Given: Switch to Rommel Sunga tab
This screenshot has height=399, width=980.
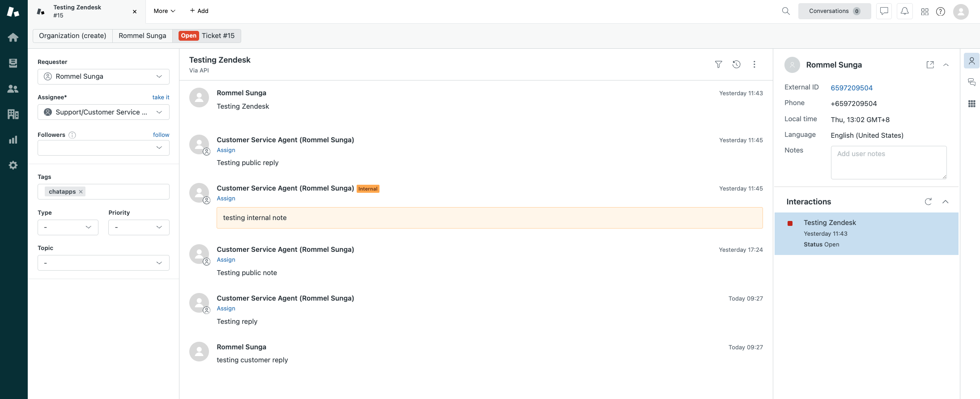Looking at the screenshot, I should point(142,36).
